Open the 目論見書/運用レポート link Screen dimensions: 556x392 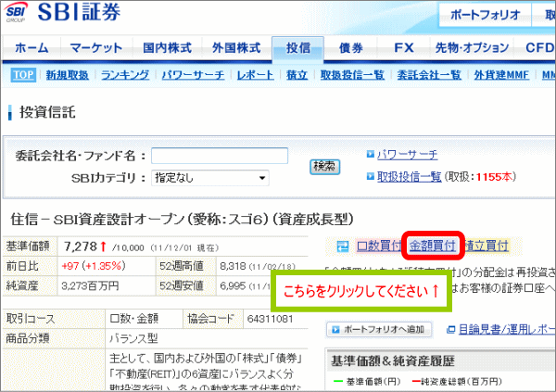507,330
